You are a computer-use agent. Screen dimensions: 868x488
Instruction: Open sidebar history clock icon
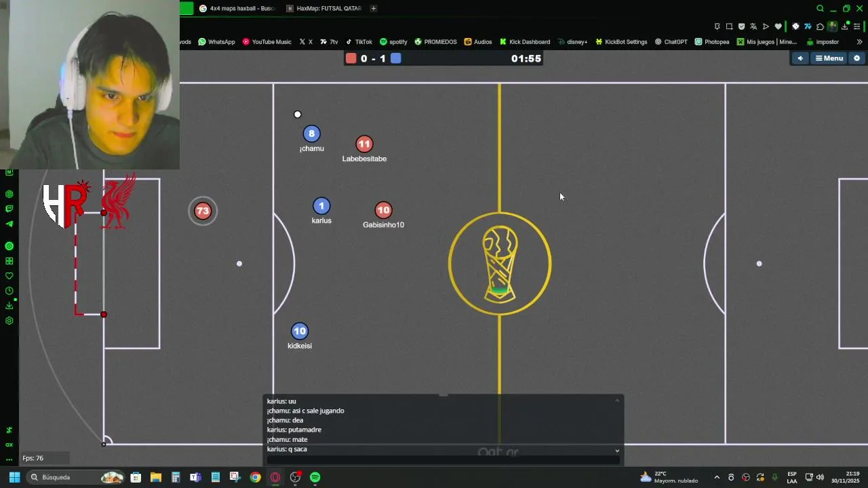(x=9, y=291)
